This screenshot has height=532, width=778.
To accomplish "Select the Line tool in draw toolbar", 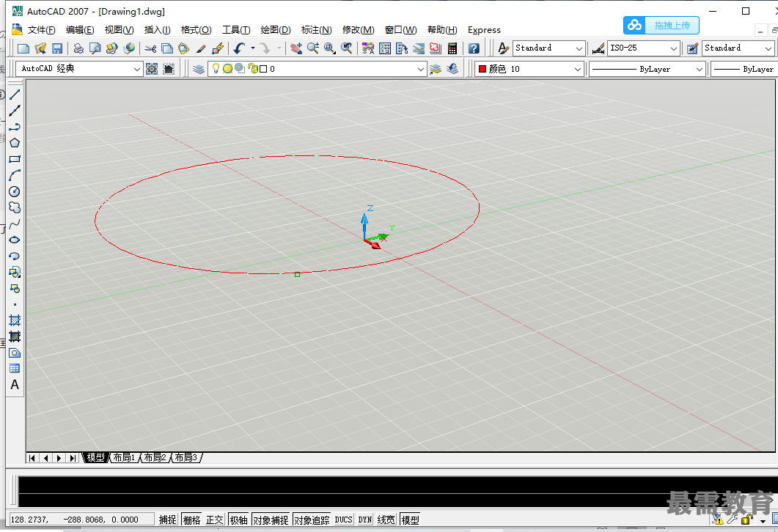I will [x=15, y=95].
